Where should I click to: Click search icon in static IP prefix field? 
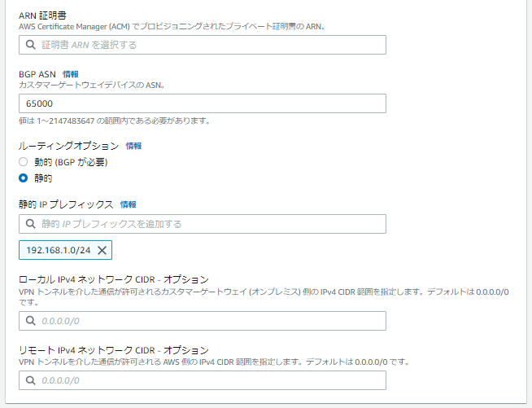(x=30, y=224)
